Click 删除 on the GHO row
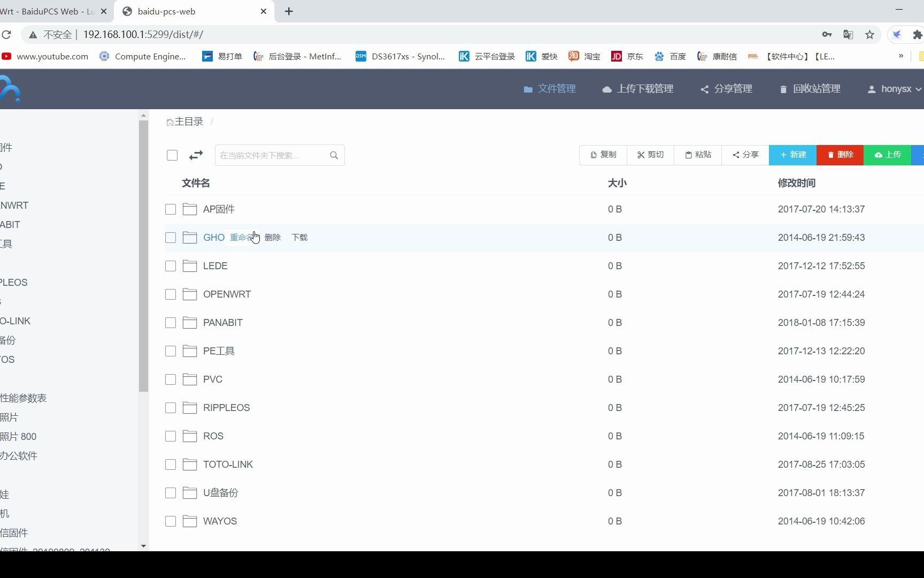The width and height of the screenshot is (924, 578). coord(273,238)
